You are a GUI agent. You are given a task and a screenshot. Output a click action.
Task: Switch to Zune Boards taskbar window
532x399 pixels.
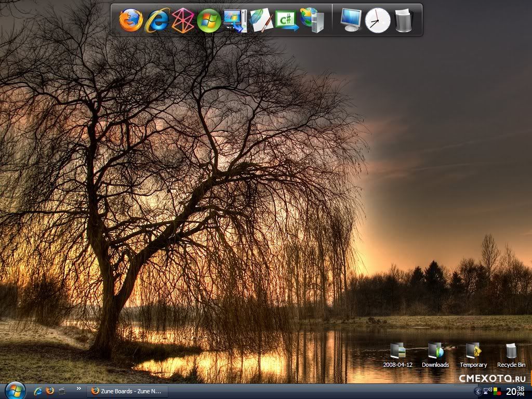[127, 391]
